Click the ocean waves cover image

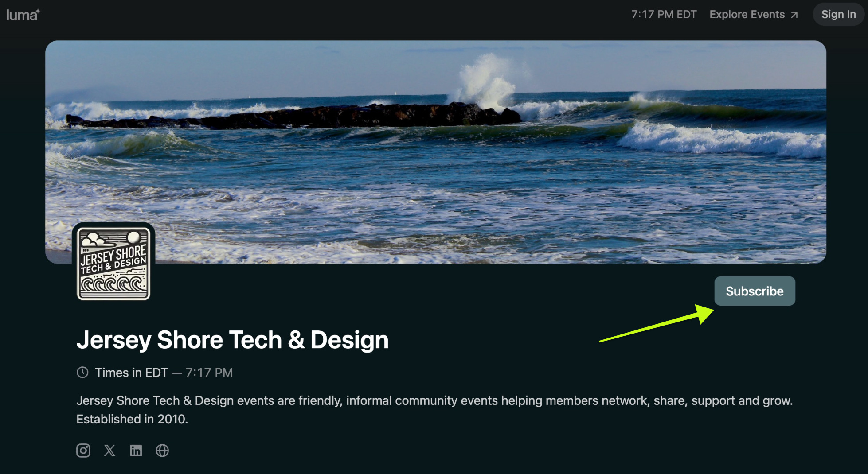click(435, 152)
